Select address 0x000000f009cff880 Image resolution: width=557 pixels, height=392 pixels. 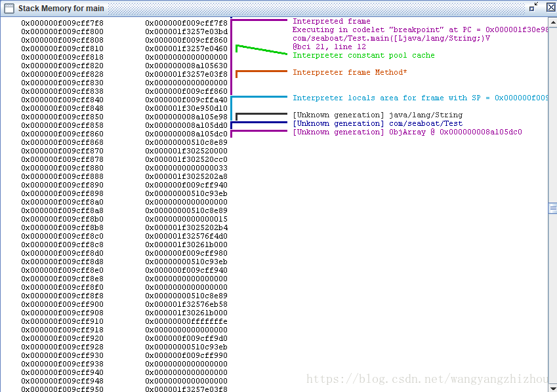(62, 168)
